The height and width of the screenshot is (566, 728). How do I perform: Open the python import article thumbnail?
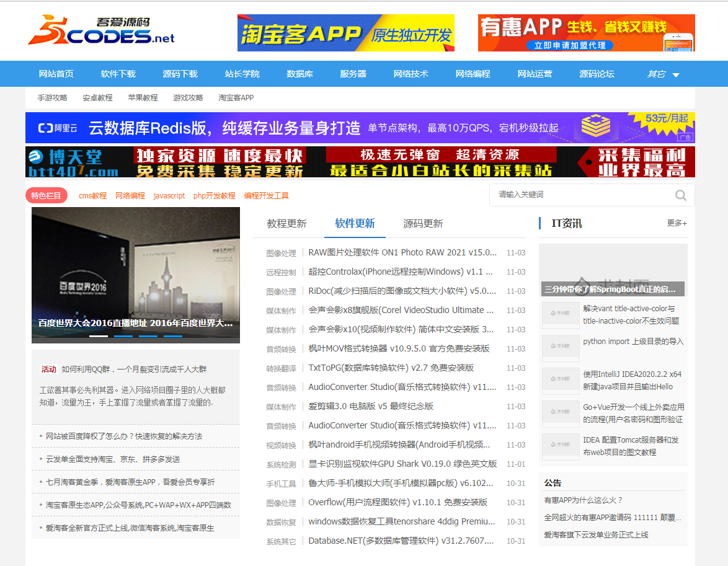(x=561, y=346)
